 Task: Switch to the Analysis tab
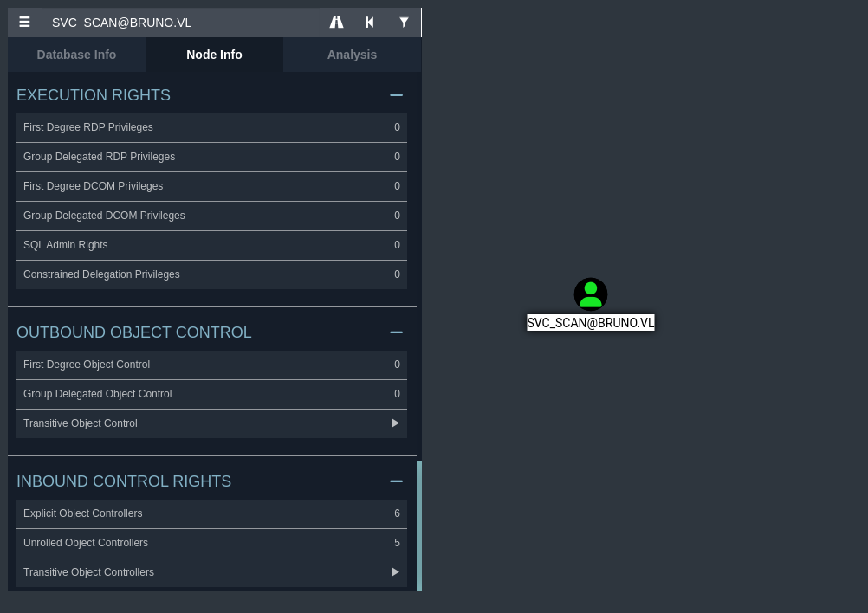tap(352, 55)
